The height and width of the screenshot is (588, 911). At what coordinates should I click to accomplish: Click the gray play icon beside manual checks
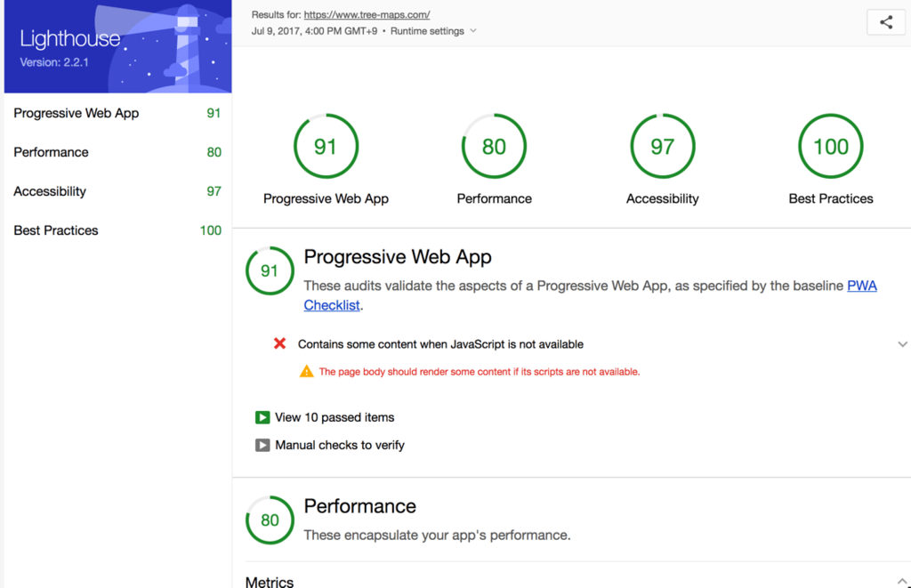pyautogui.click(x=262, y=445)
